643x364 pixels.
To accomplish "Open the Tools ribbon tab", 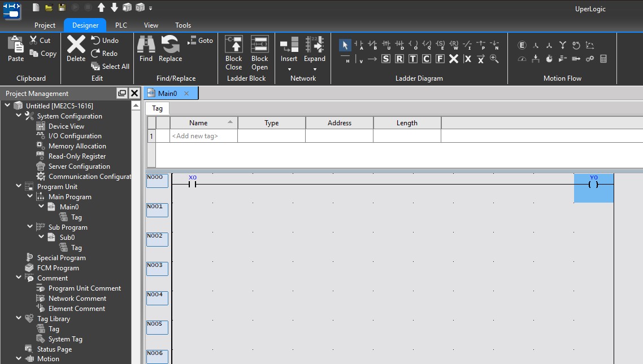I will 183,25.
